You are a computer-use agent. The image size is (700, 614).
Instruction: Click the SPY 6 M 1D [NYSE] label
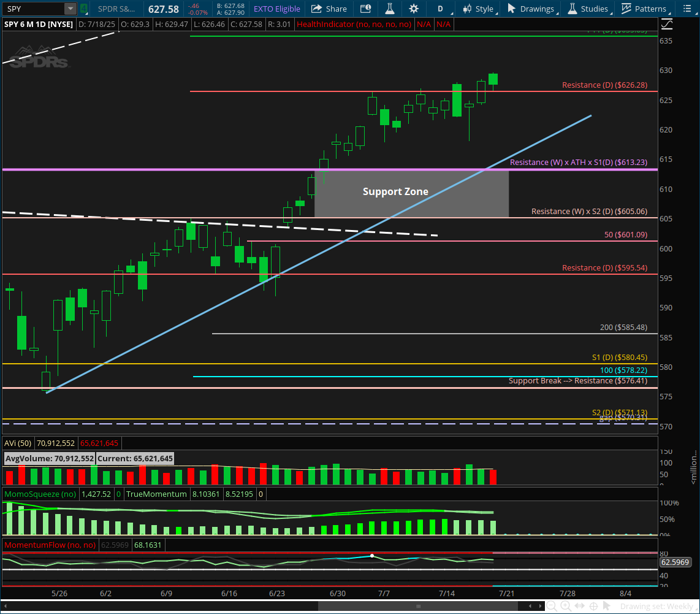[39, 24]
